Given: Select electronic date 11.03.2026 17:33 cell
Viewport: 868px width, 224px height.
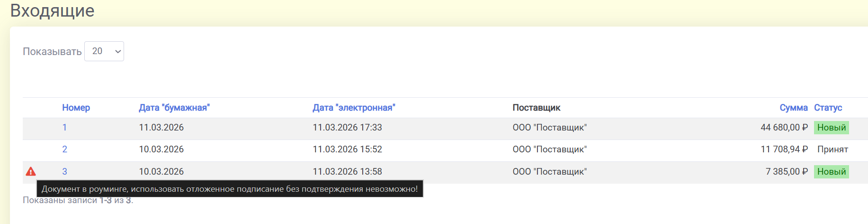Looking at the screenshot, I should 347,128.
